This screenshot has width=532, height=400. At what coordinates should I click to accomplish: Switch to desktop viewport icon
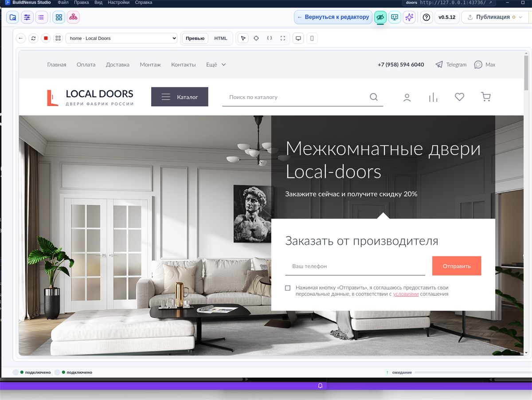click(298, 38)
